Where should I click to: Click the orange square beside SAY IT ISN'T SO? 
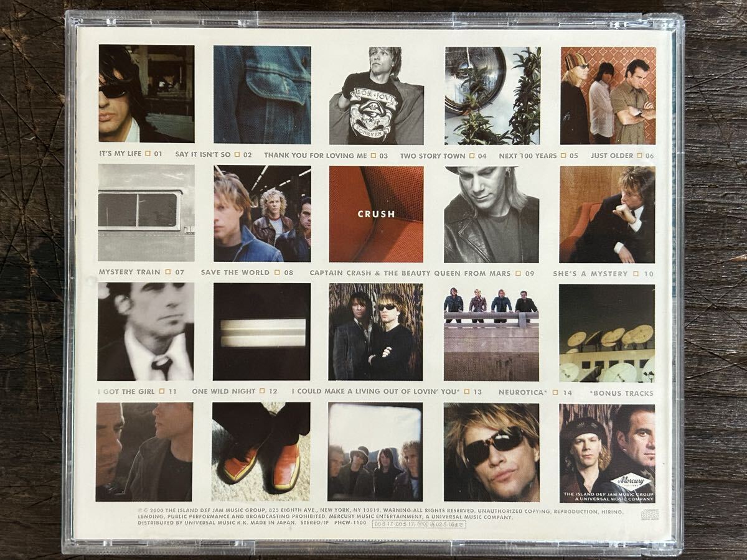coord(237,155)
